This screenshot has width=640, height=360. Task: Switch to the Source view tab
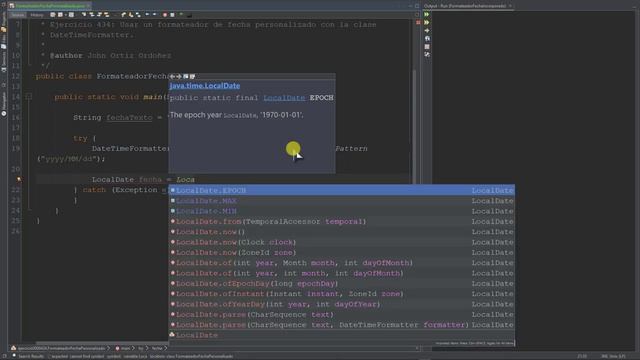[18, 15]
